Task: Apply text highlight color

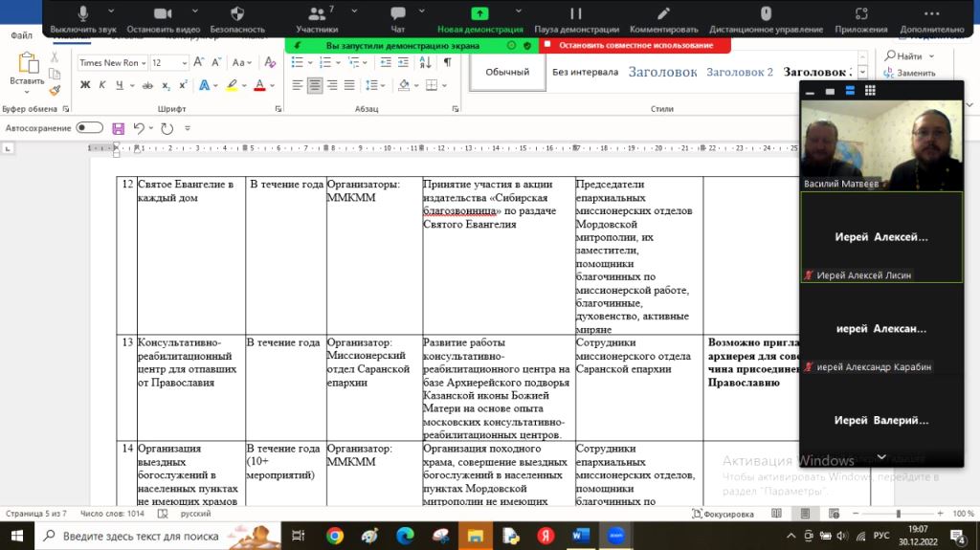Action: click(x=232, y=85)
